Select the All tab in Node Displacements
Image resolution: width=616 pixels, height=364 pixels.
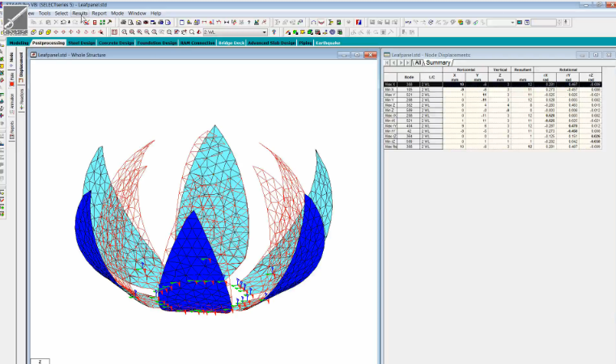pos(418,63)
